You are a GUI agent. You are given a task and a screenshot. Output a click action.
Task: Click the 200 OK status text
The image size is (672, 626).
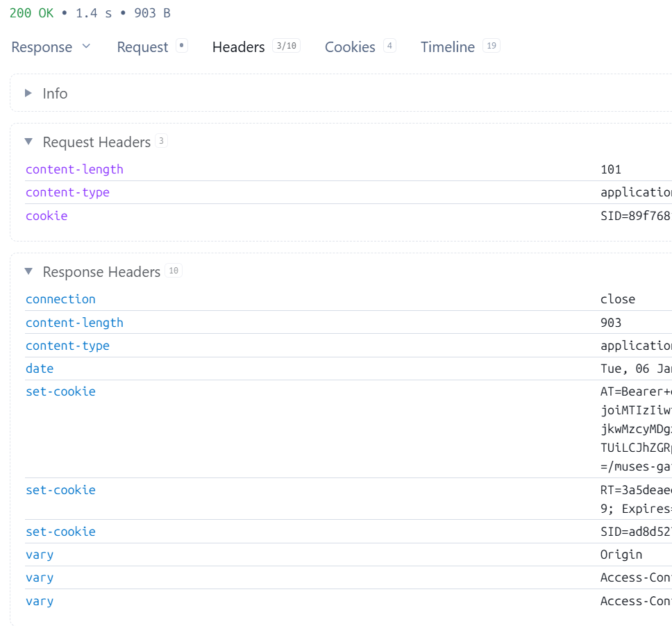pyautogui.click(x=31, y=13)
